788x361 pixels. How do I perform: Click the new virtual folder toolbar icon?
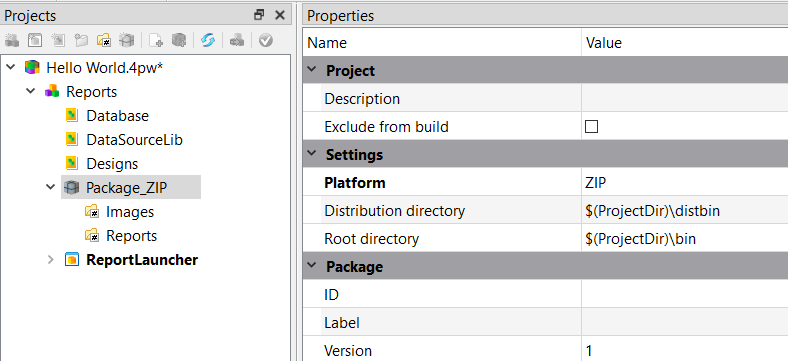click(81, 40)
